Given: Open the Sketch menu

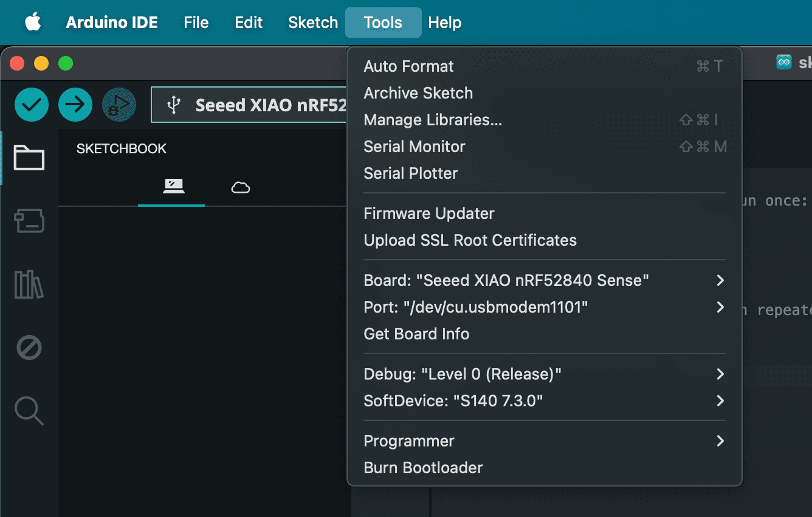Looking at the screenshot, I should pyautogui.click(x=313, y=23).
